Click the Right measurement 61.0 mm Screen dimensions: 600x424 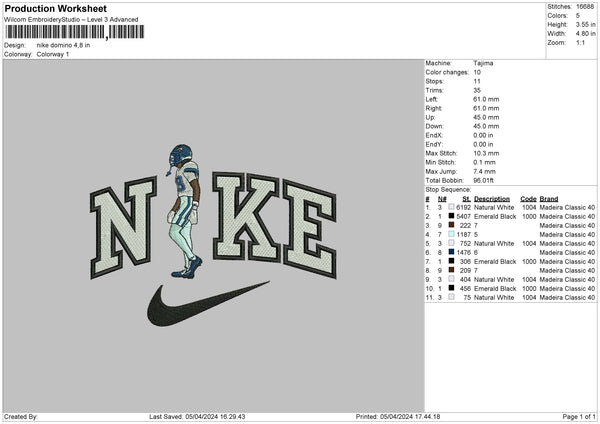[486, 108]
